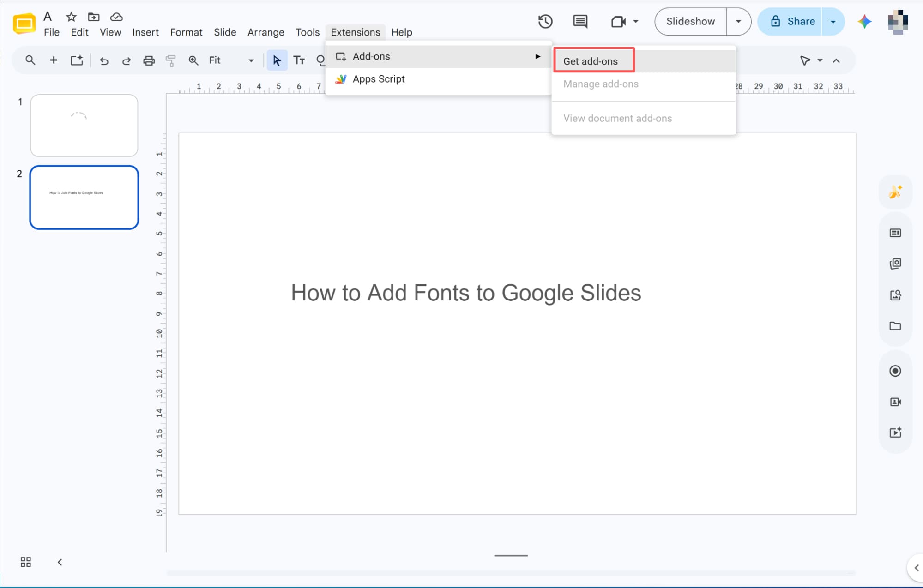923x588 pixels.
Task: Open the View menu
Action: coord(110,32)
